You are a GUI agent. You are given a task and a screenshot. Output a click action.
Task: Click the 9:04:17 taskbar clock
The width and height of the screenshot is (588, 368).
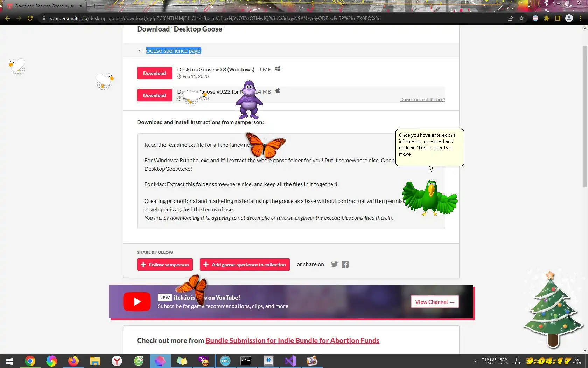coord(548,361)
